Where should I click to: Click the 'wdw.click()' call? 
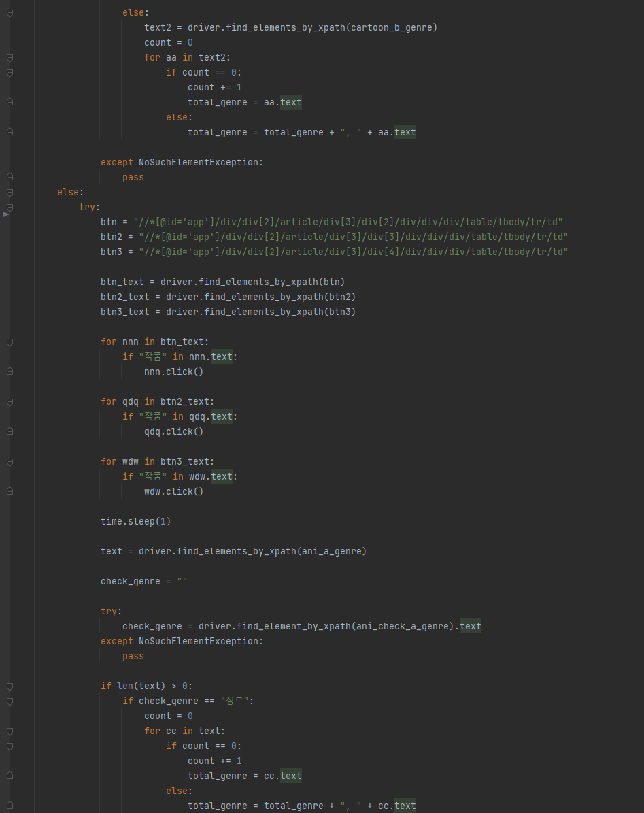pyautogui.click(x=173, y=491)
